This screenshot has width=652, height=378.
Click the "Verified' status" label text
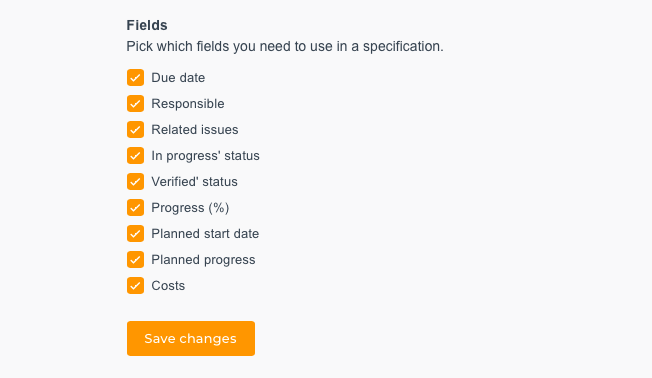(x=195, y=182)
